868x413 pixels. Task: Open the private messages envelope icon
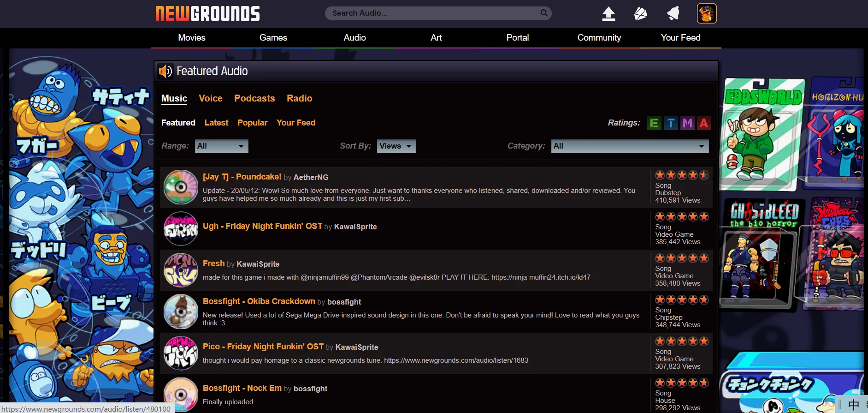pos(640,13)
